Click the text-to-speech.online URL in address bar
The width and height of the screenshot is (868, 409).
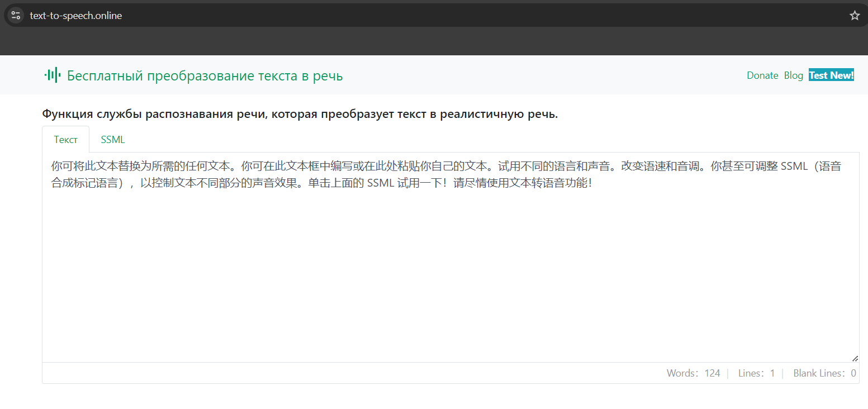point(76,16)
